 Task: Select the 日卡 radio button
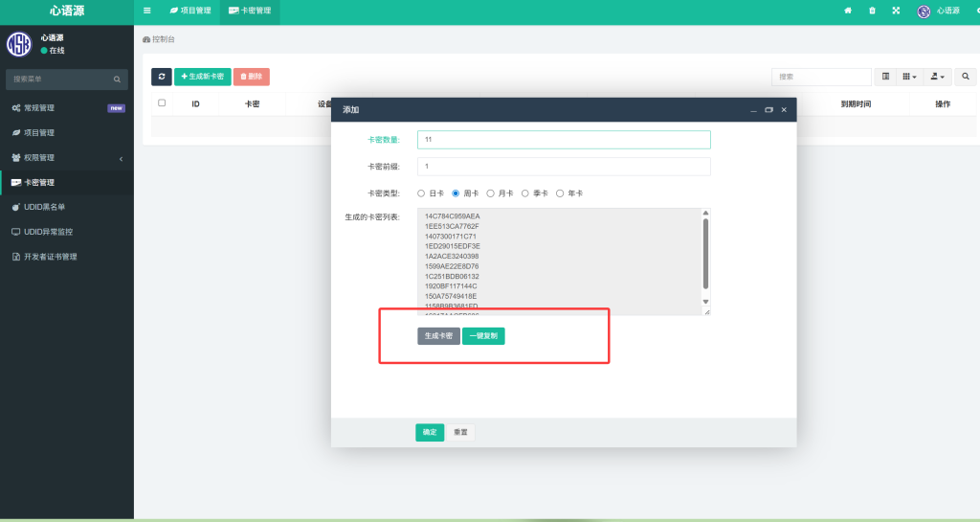tap(421, 193)
